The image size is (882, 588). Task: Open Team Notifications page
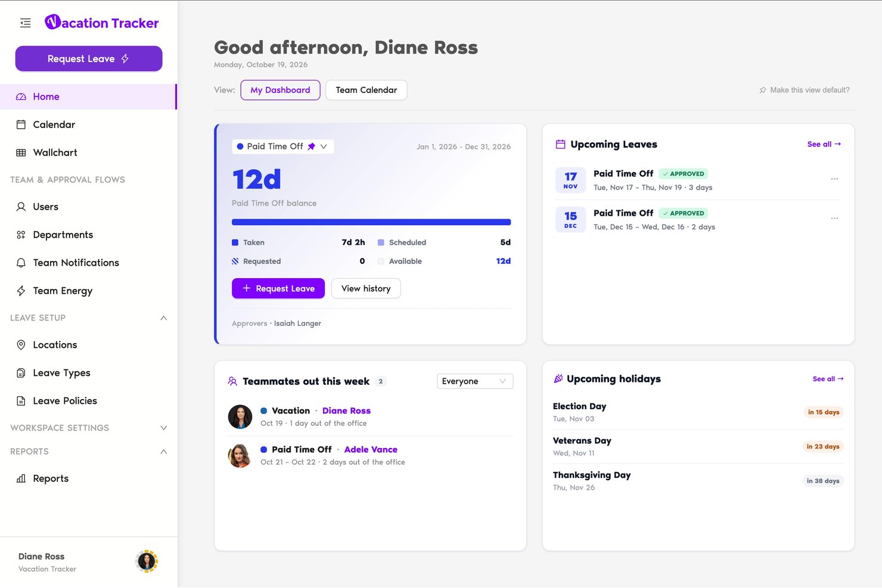point(88,263)
